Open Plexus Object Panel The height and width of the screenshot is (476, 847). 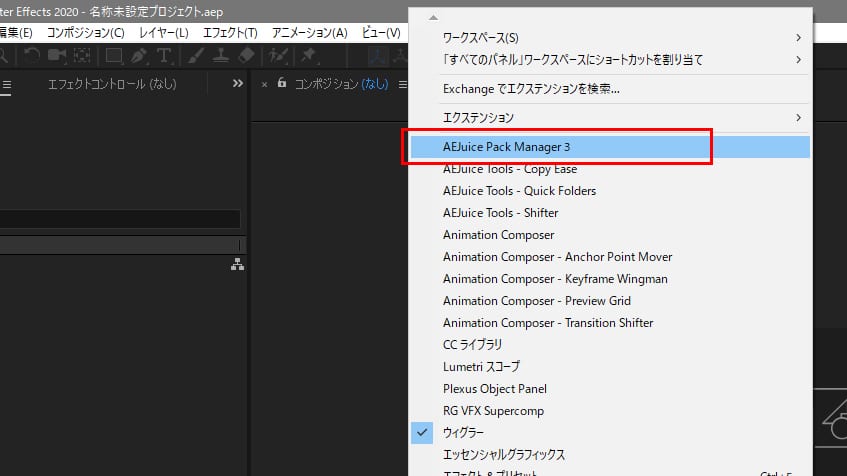(610, 388)
